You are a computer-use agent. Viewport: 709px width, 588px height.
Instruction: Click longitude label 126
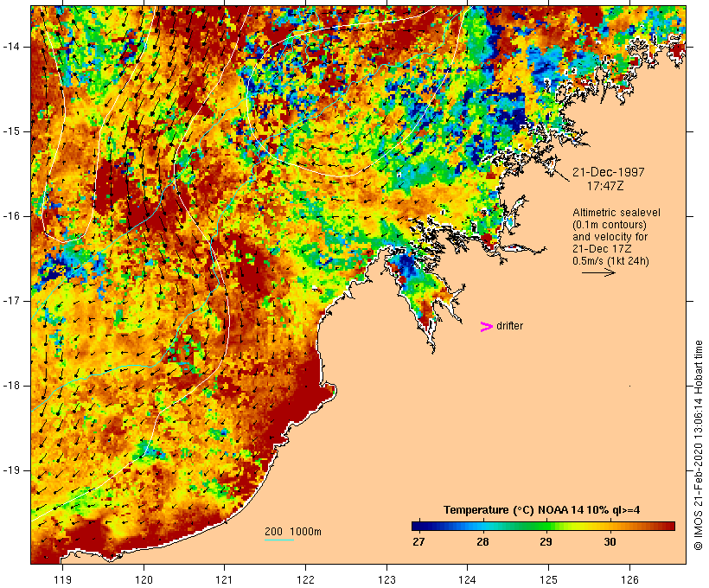(629, 579)
